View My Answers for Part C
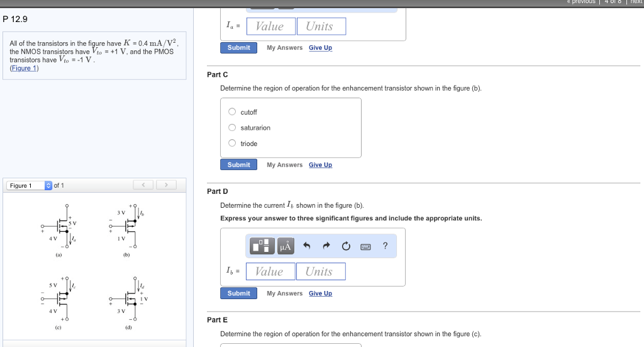This screenshot has width=644, height=347. coord(285,165)
